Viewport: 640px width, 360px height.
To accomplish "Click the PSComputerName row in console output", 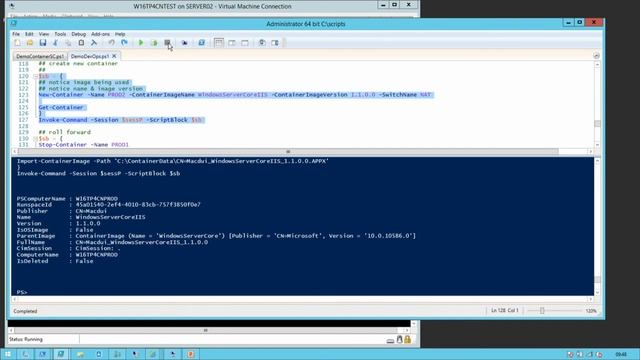I will point(67,199).
